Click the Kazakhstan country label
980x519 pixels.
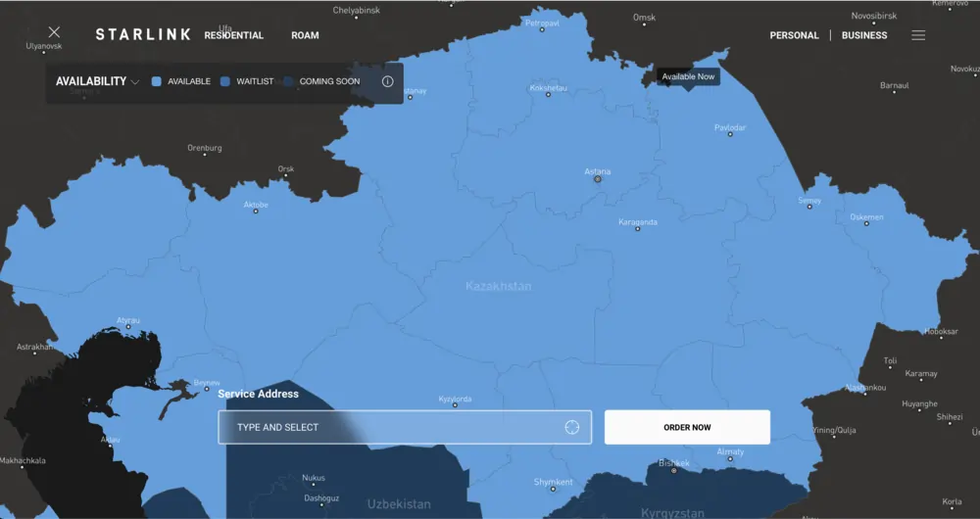pos(499,286)
